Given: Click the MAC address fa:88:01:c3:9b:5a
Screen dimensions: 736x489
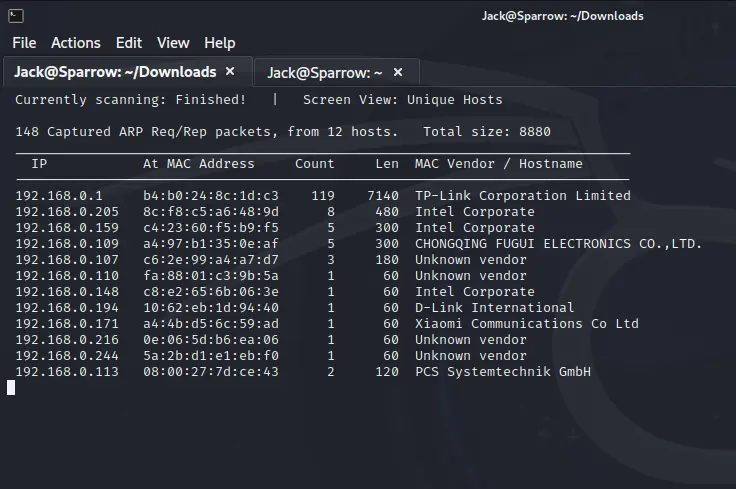Looking at the screenshot, I should point(211,275).
